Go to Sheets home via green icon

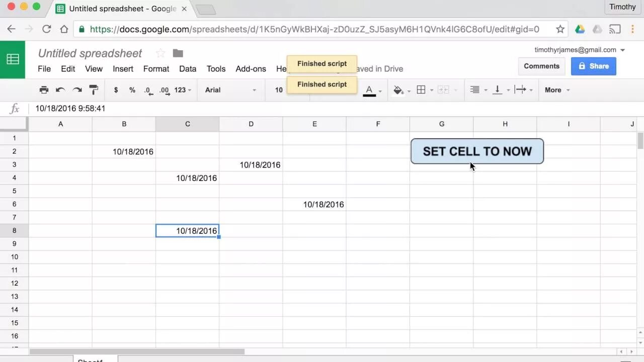(x=13, y=59)
